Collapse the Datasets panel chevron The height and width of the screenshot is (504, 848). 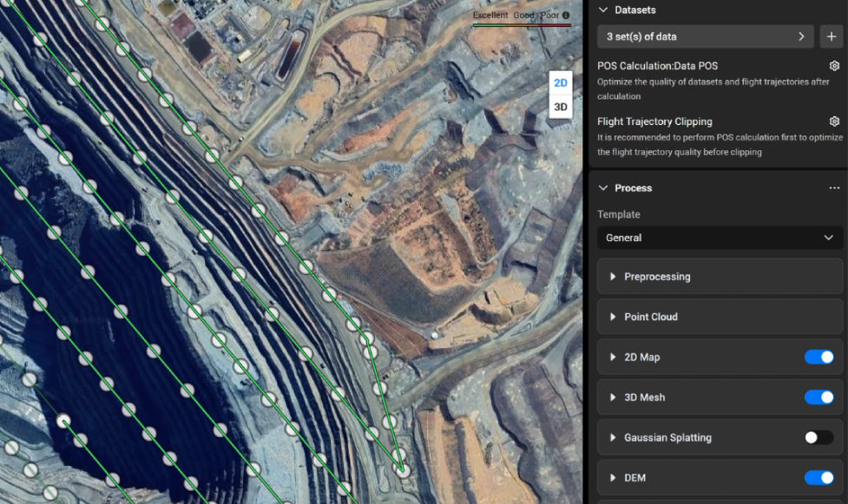pyautogui.click(x=602, y=10)
